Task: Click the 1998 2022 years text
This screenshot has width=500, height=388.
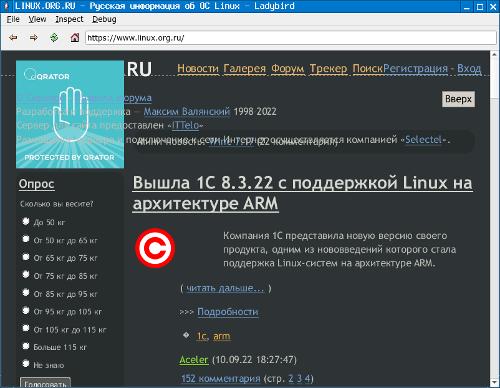Action: pos(255,111)
